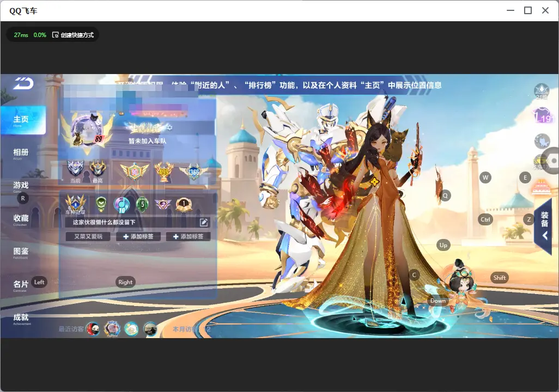This screenshot has width=559, height=392.
Task: Click the 最近访客 label
Action: coord(71,329)
